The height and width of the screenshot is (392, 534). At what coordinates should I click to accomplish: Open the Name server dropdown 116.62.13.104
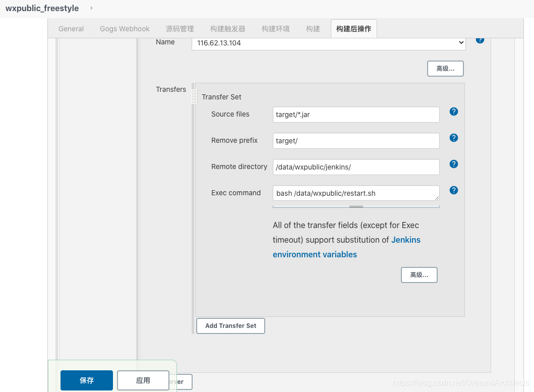click(328, 43)
